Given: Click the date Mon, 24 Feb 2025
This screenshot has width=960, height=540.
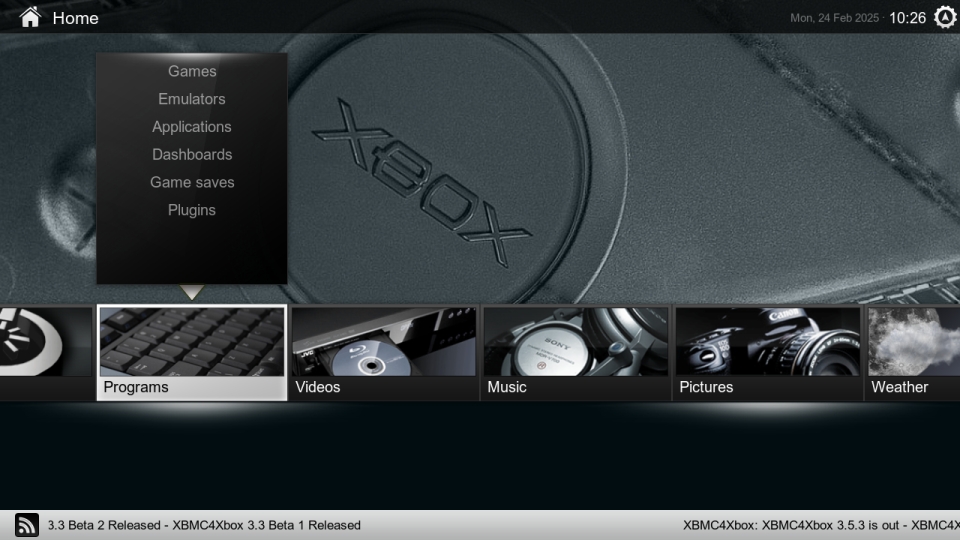Looking at the screenshot, I should click(x=834, y=18).
